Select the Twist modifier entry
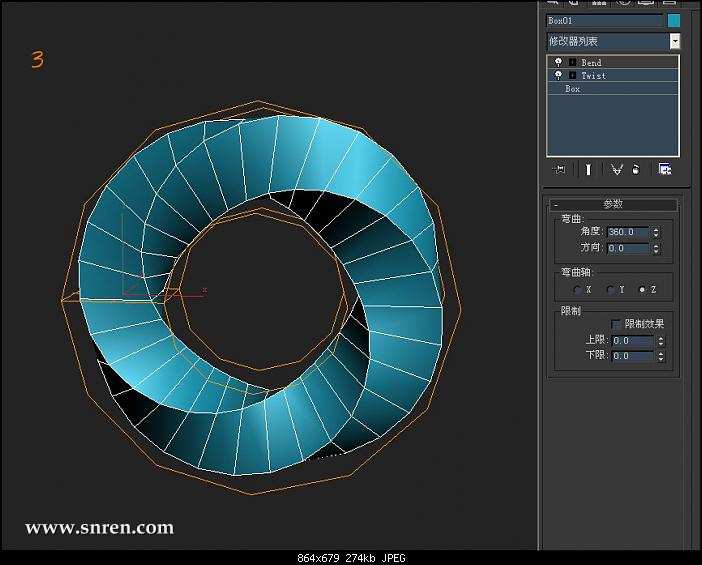This screenshot has height=565, width=702. pos(593,75)
